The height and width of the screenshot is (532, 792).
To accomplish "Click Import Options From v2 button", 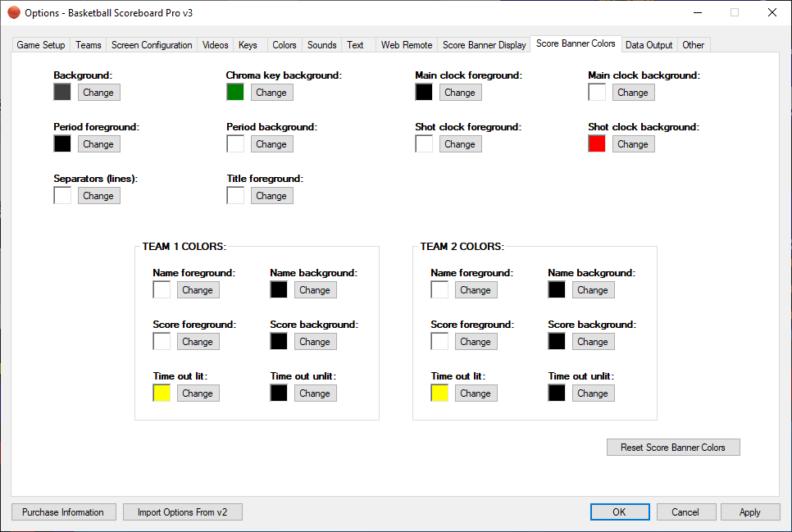I will click(183, 512).
